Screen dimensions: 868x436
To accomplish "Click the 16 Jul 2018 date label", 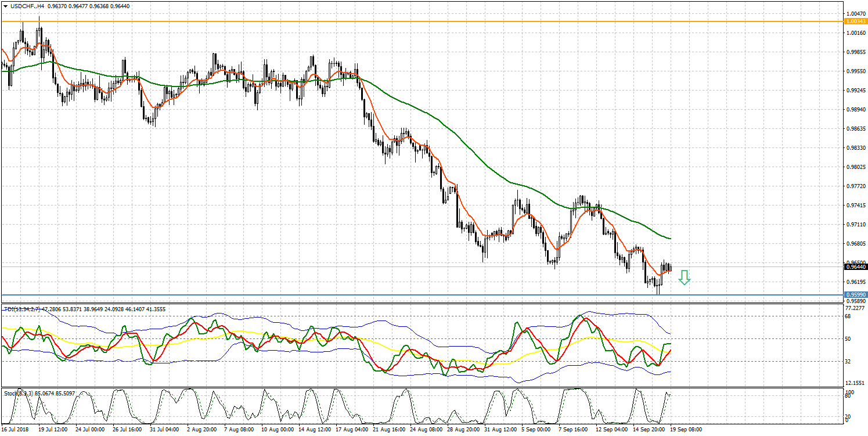I will [x=15, y=430].
